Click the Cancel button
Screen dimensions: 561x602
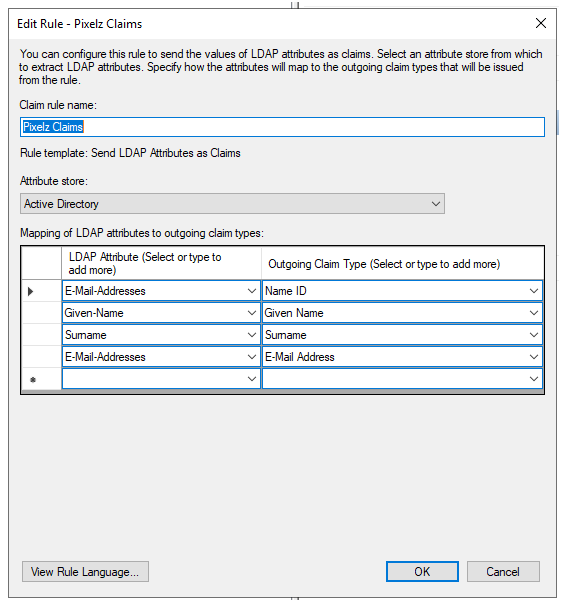point(503,572)
